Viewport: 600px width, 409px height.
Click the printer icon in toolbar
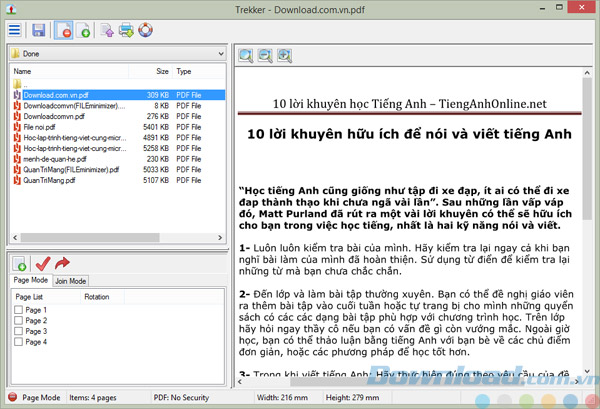pyautogui.click(x=128, y=29)
